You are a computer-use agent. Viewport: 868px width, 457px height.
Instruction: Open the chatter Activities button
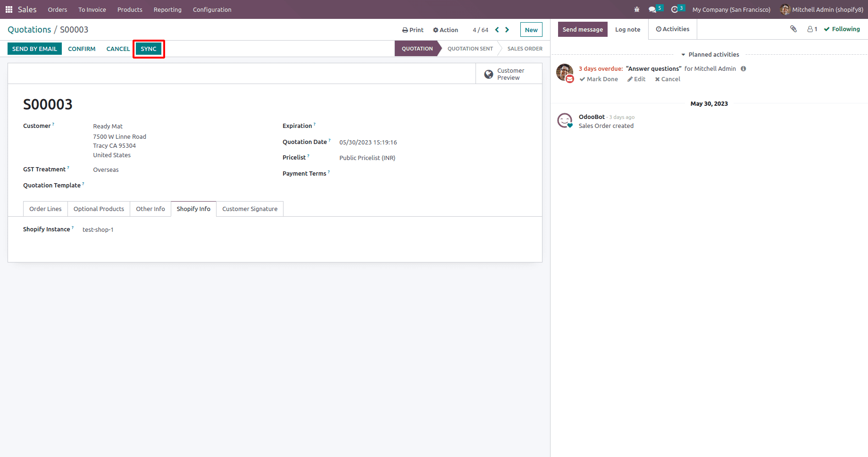(x=673, y=29)
